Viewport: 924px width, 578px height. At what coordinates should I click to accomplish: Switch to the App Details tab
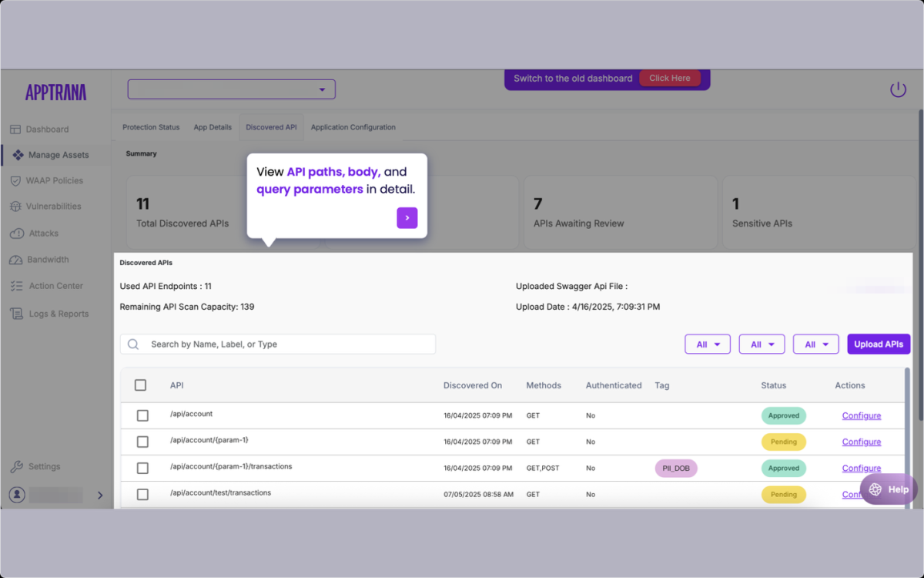pos(213,127)
